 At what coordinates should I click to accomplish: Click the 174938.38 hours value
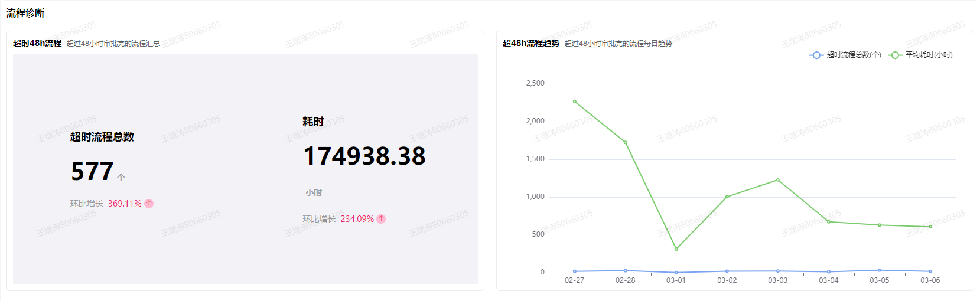(x=364, y=156)
